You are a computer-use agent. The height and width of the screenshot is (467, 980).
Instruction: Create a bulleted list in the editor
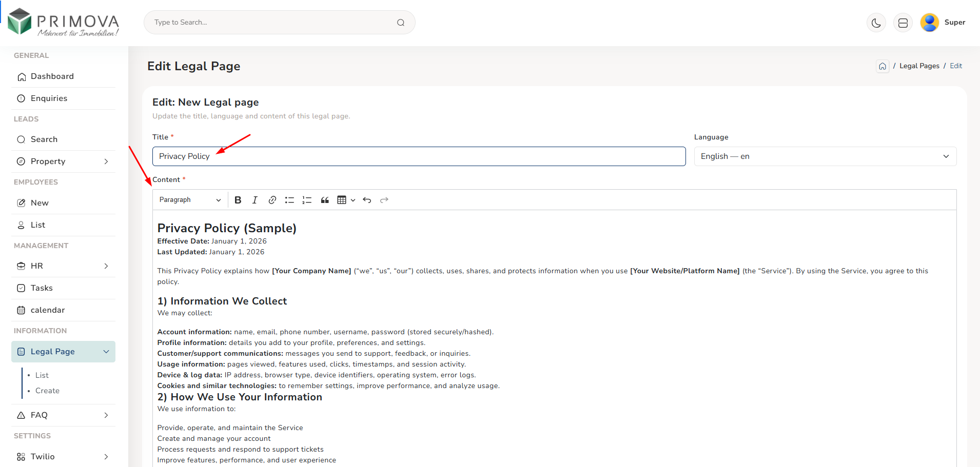point(289,200)
